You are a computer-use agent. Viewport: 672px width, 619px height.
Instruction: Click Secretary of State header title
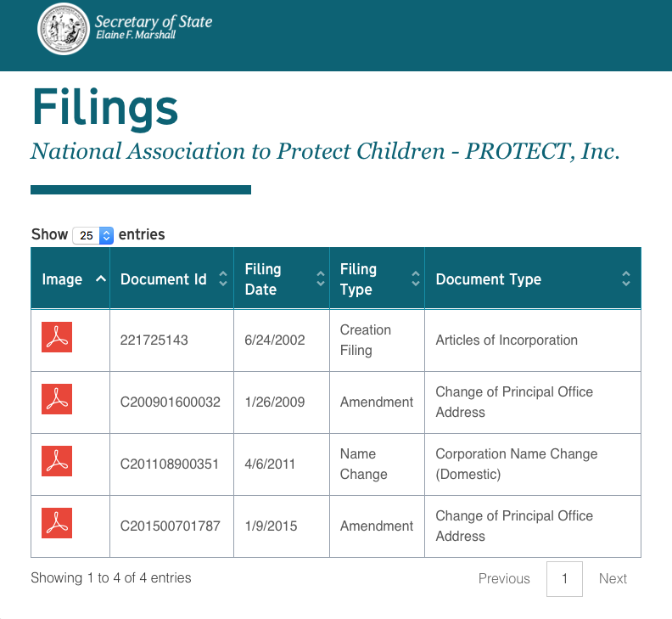tap(154, 22)
